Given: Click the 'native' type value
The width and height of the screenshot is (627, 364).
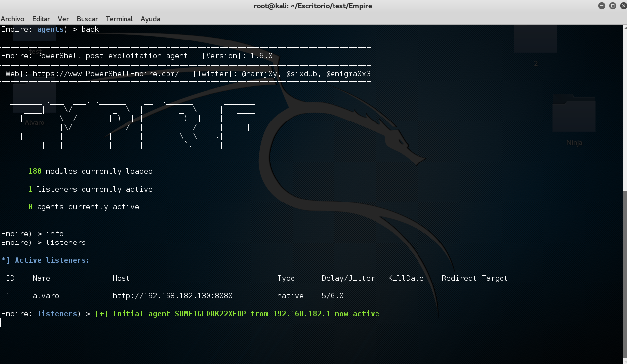Looking at the screenshot, I should [x=291, y=296].
